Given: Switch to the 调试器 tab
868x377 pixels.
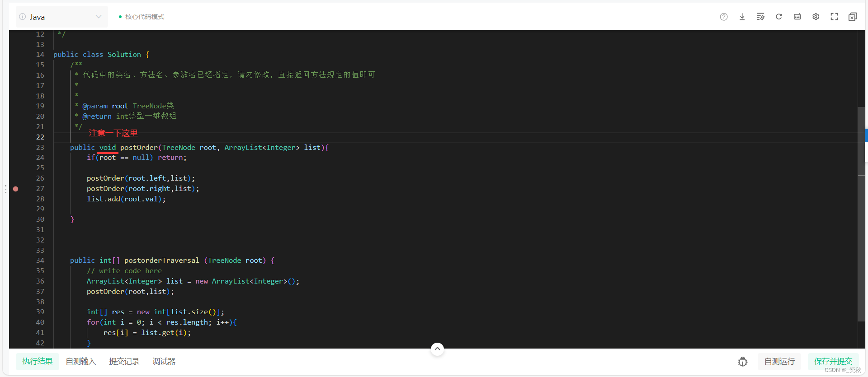Looking at the screenshot, I should pos(164,362).
